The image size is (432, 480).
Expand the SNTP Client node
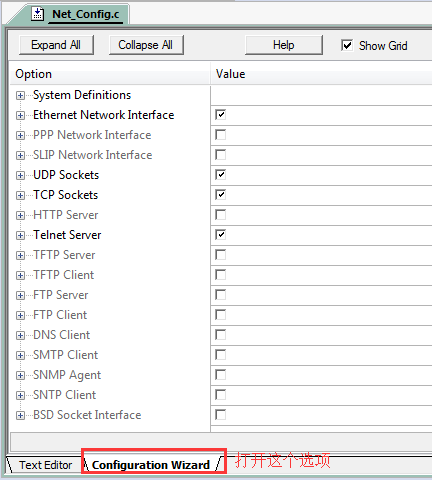click(20, 396)
